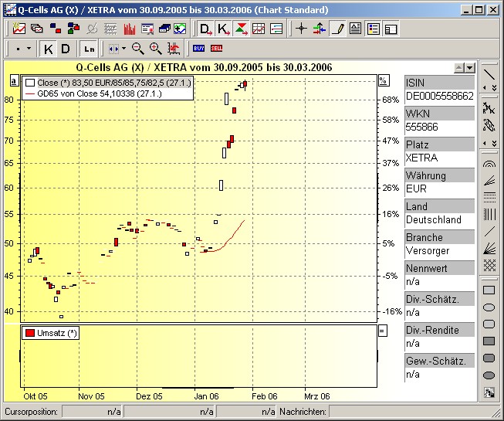
Task: Open new chart icon in main toolbar
Action: point(19,29)
